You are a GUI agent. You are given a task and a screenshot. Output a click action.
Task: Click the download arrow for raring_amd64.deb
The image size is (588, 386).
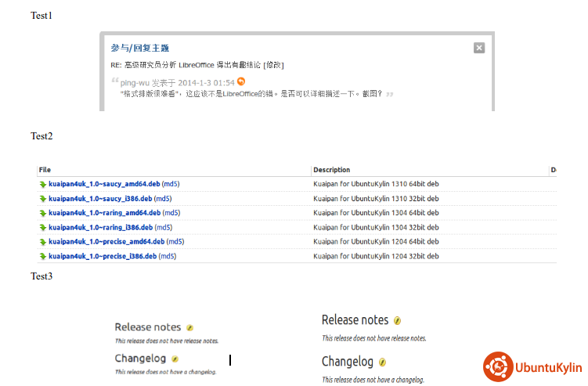(x=43, y=213)
